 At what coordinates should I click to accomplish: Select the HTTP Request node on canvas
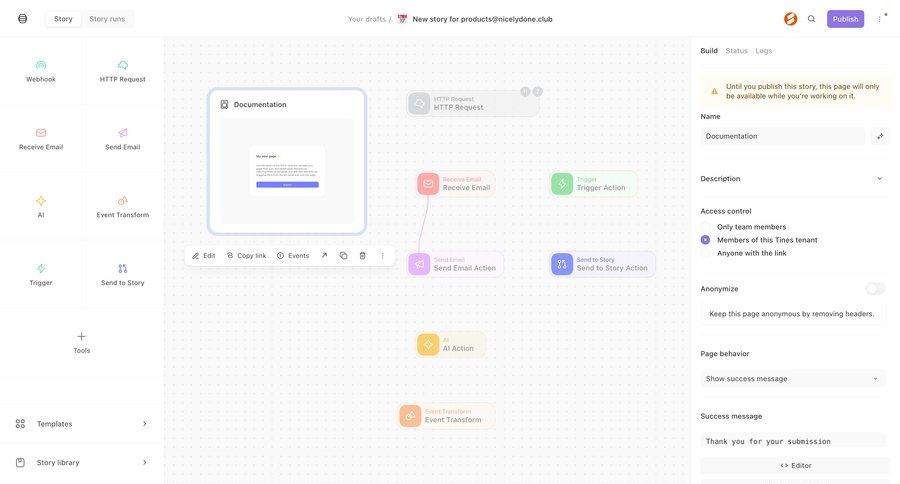pos(472,103)
